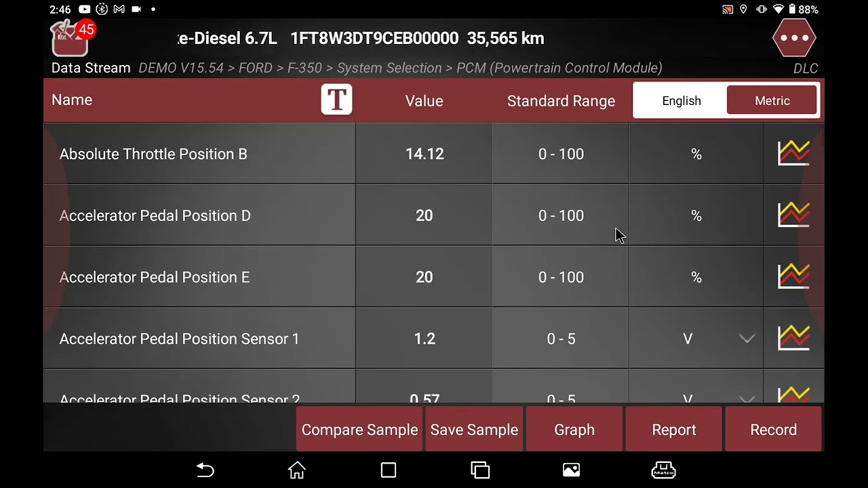Click the 35,565 km odometer reading

click(505, 39)
